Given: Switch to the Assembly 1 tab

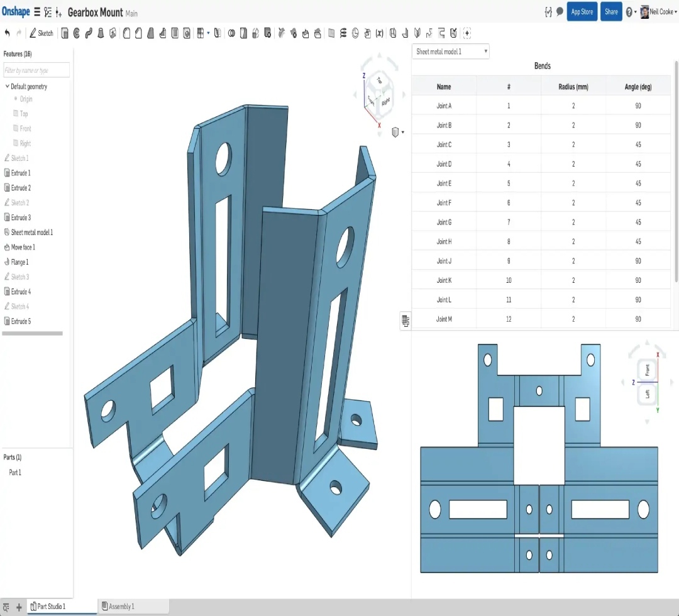Looking at the screenshot, I should pos(121,607).
